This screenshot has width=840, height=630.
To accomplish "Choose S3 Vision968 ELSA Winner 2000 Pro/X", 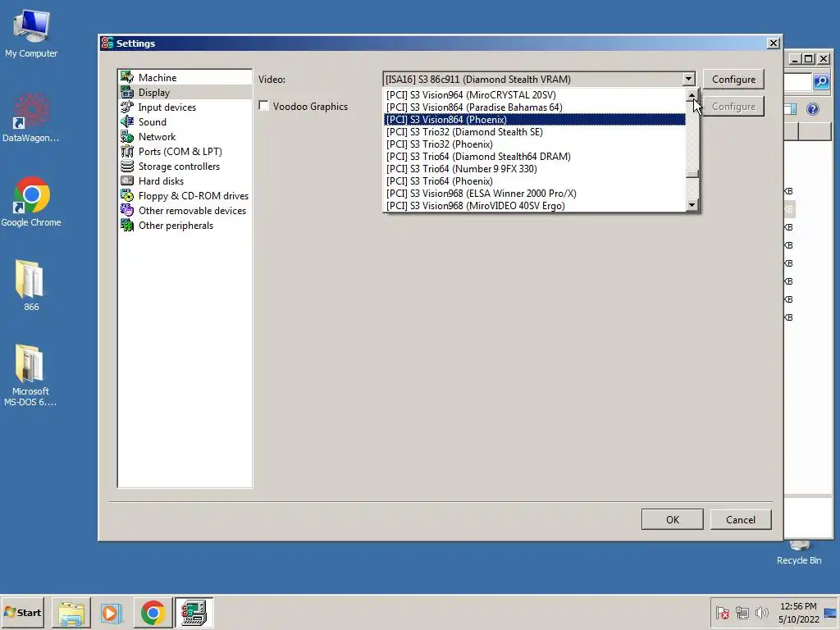I will tap(535, 194).
